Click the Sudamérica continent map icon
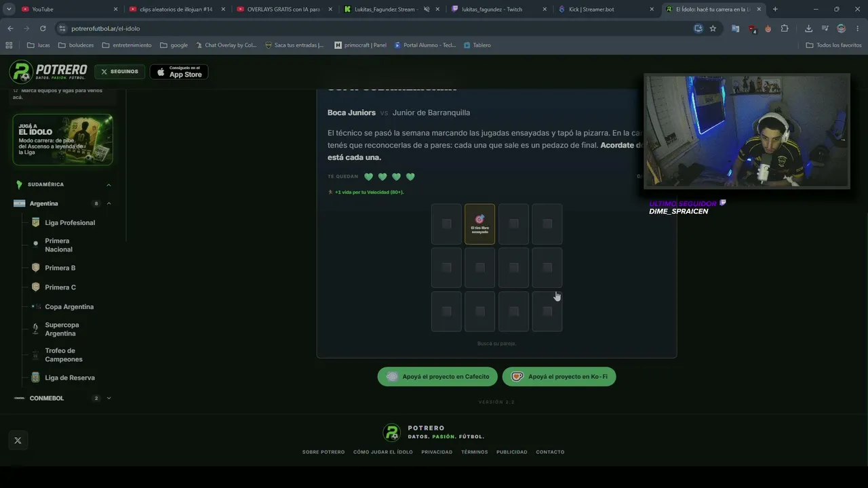 (x=19, y=184)
